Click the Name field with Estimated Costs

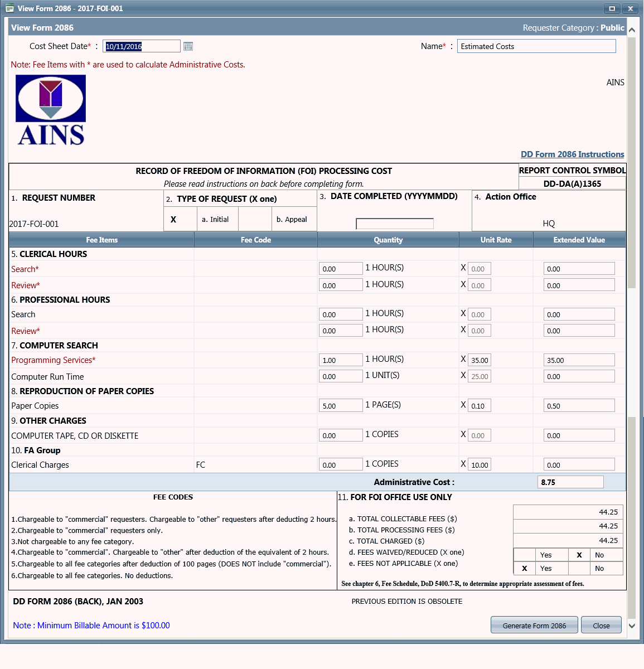pyautogui.click(x=536, y=46)
